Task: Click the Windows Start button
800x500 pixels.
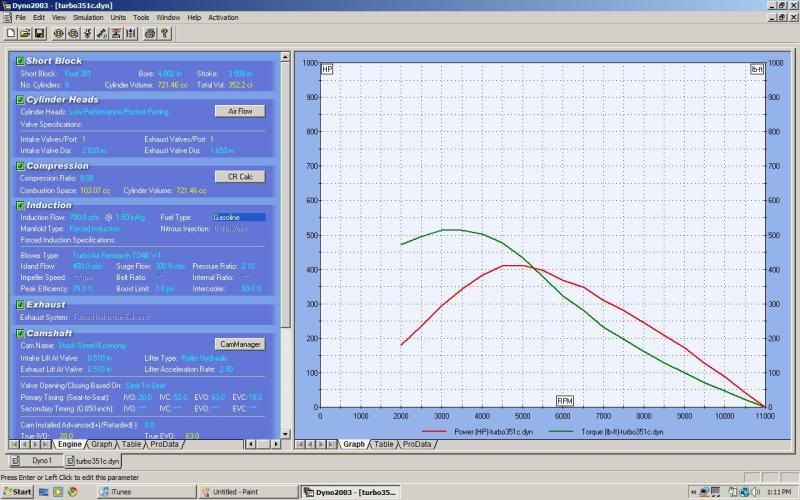Action: (x=18, y=492)
